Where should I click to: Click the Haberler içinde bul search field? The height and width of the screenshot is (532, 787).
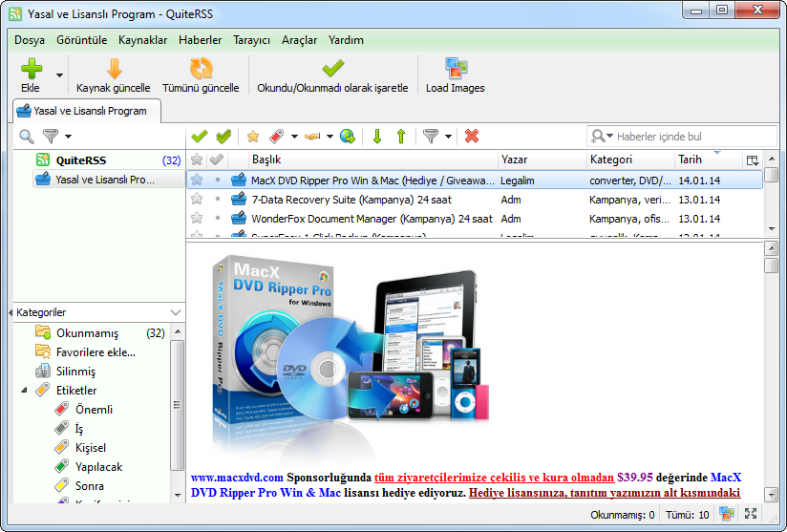pos(683,137)
